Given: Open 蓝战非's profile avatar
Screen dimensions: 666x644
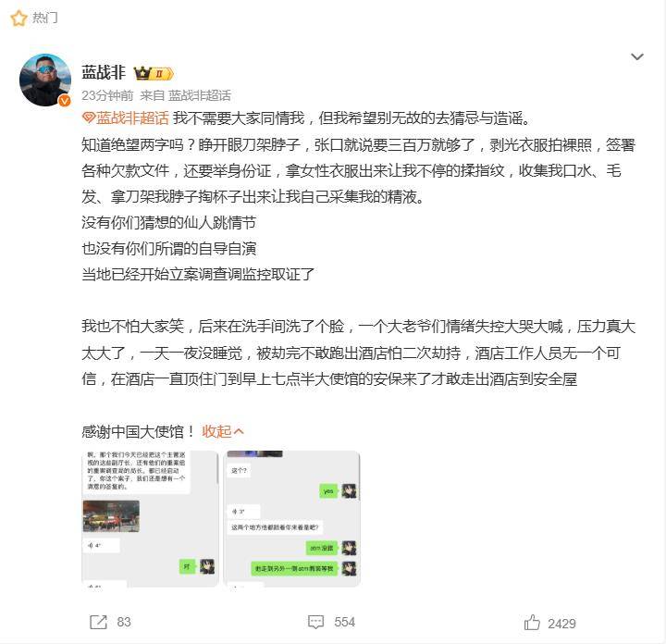Looking at the screenshot, I should 45,80.
